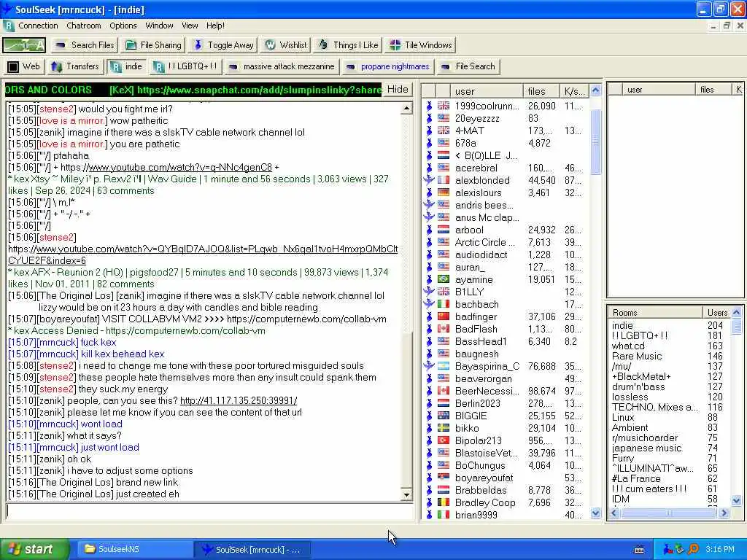Open the Help! menu

pos(215,26)
